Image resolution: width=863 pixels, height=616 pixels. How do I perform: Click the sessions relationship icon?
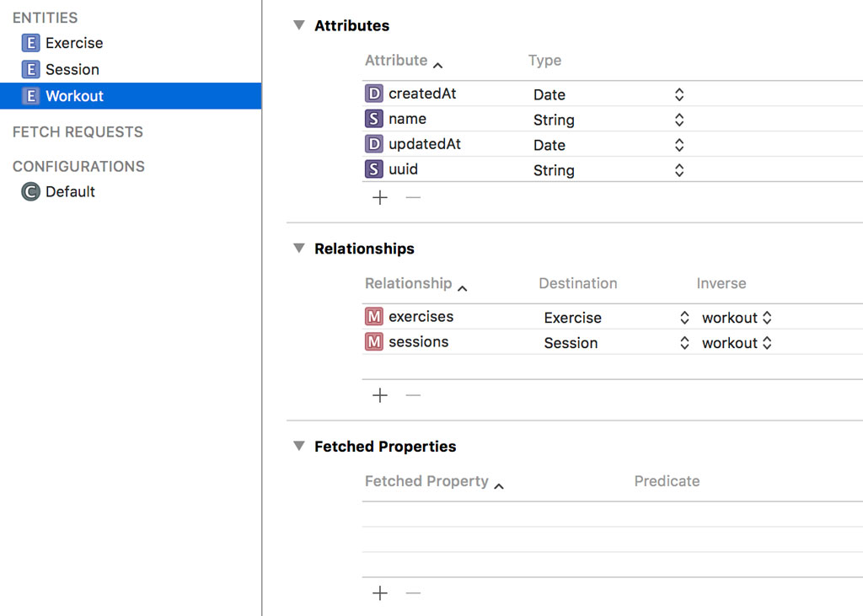point(373,342)
